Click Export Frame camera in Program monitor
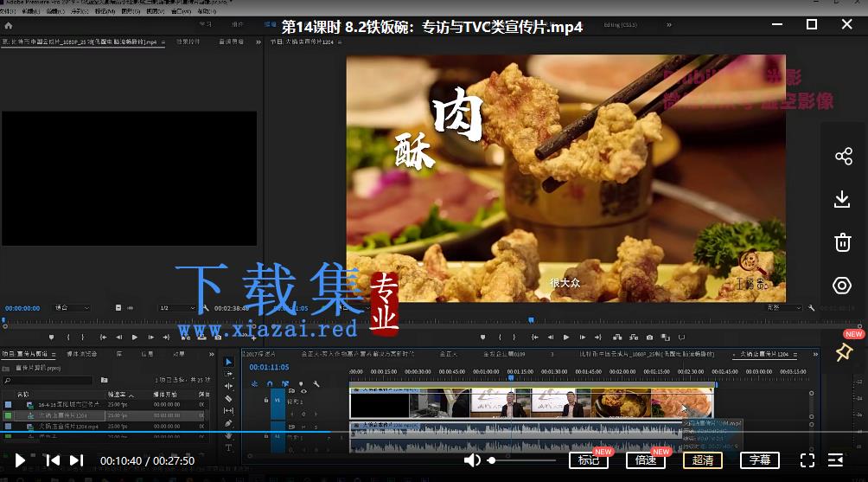Viewport: 868px width, 482px height. pyautogui.click(x=650, y=337)
